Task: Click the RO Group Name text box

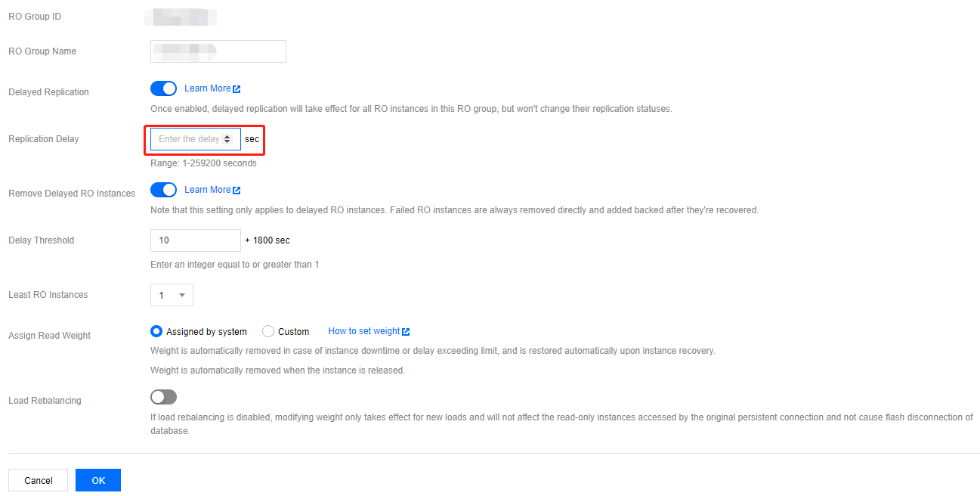Action: click(218, 51)
